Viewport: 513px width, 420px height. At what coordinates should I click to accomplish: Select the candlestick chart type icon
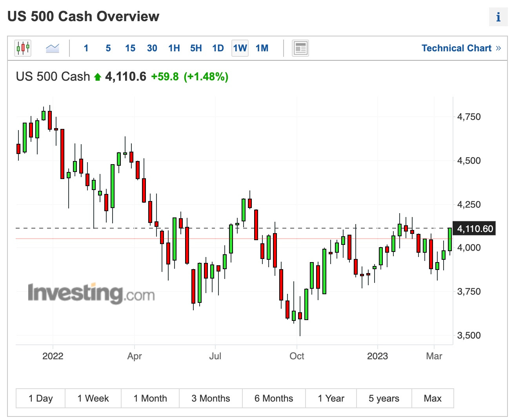[x=23, y=48]
